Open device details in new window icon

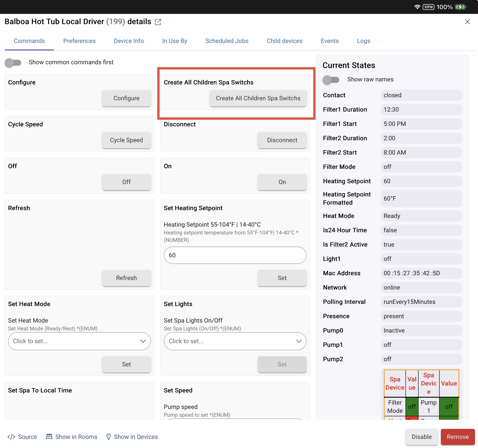tap(158, 22)
